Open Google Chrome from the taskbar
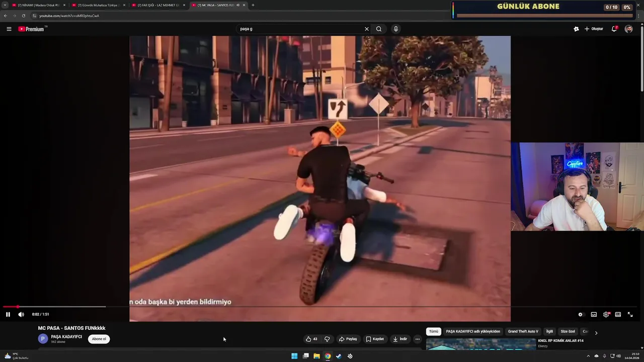Screen dimensions: 644x362 coord(328,356)
